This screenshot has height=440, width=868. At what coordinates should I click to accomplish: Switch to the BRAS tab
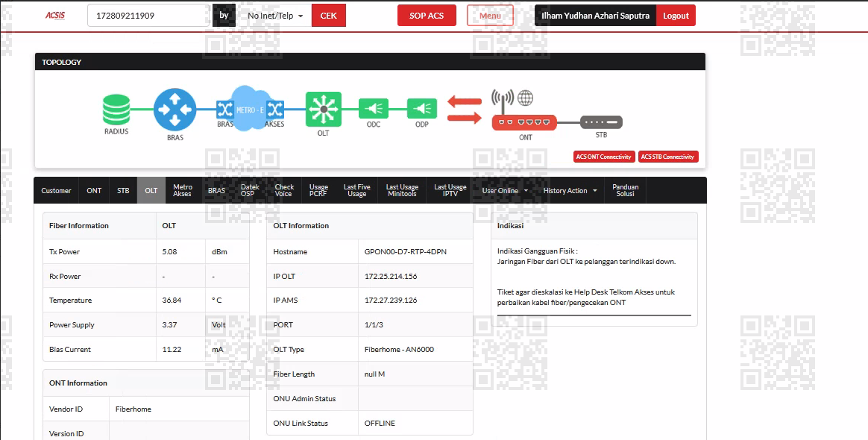click(216, 190)
